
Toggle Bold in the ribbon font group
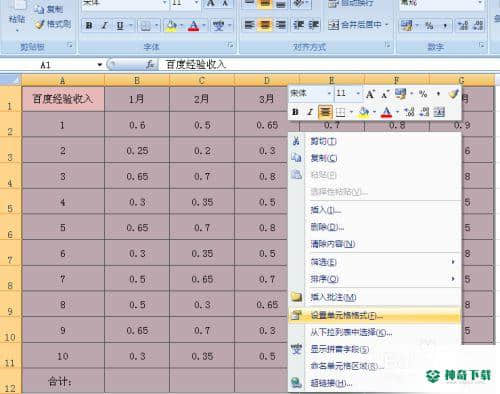coord(89,25)
